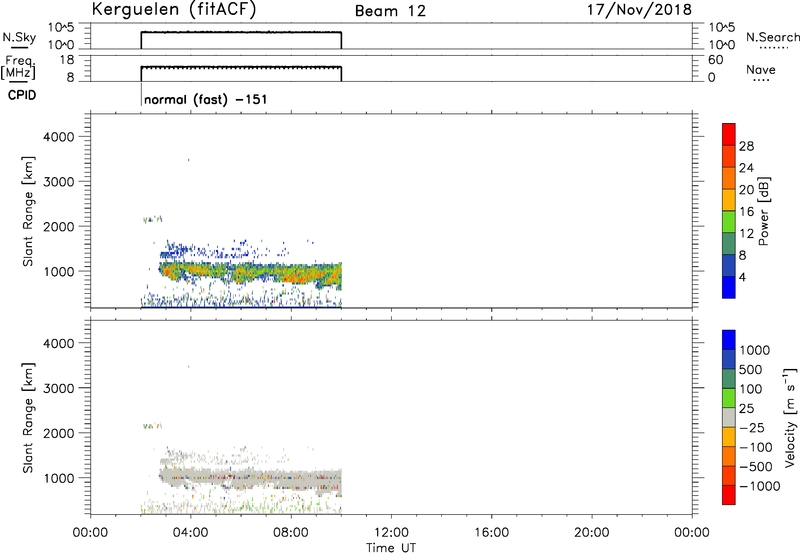Click the '20:00' time axis label

tap(591, 533)
